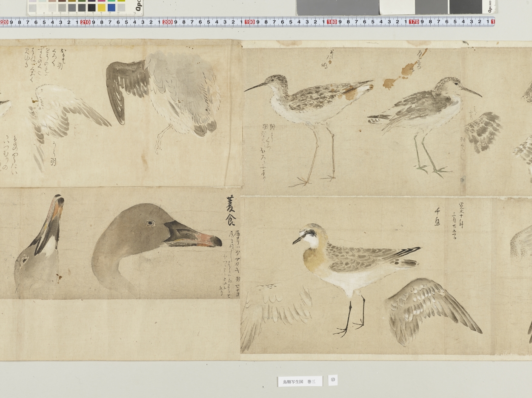Click the red 200 mark on the ruler

[x=168, y=22]
